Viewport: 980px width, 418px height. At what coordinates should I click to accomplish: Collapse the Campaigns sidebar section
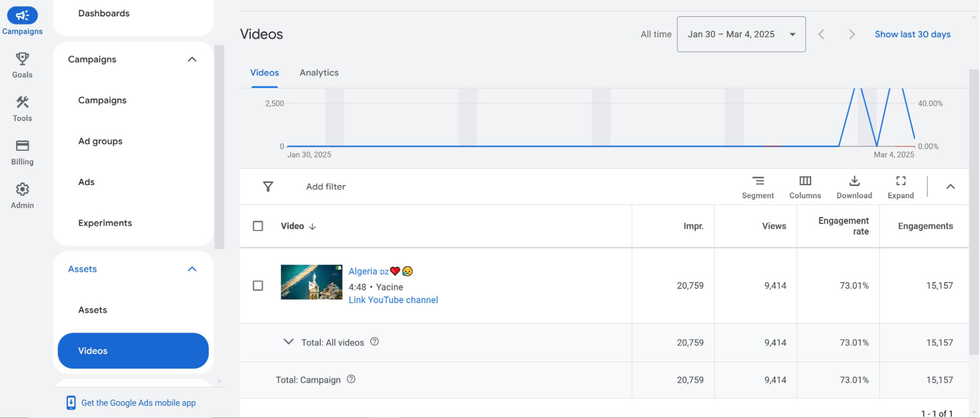point(192,60)
